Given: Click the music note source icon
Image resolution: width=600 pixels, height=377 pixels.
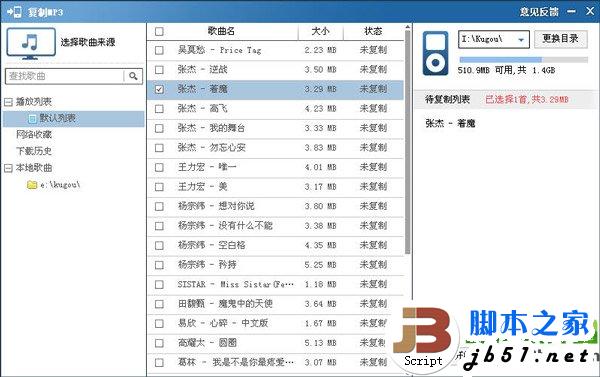Looking at the screenshot, I should tap(31, 43).
